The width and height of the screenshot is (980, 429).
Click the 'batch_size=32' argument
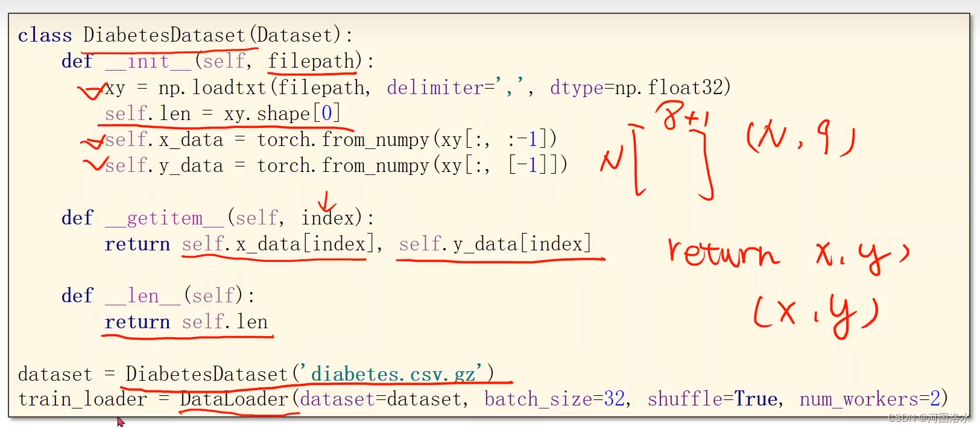(x=554, y=399)
